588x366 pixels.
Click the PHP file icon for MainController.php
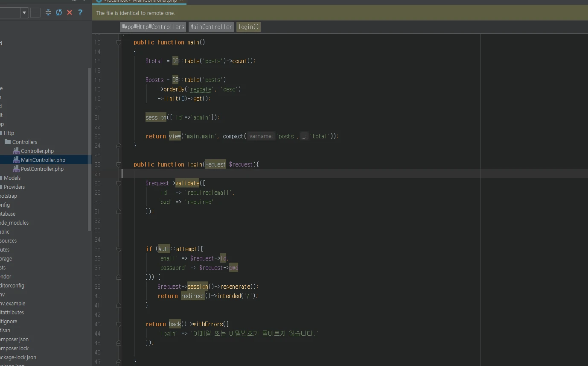tap(16, 160)
